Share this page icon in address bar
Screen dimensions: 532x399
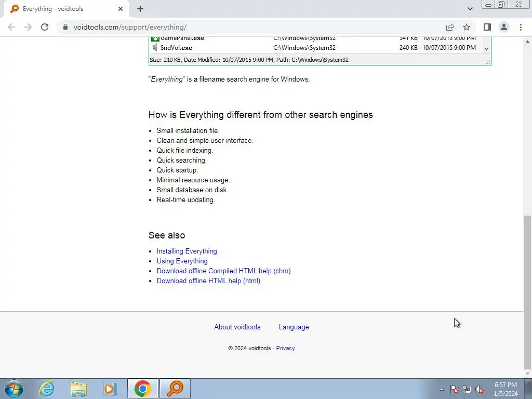450,27
